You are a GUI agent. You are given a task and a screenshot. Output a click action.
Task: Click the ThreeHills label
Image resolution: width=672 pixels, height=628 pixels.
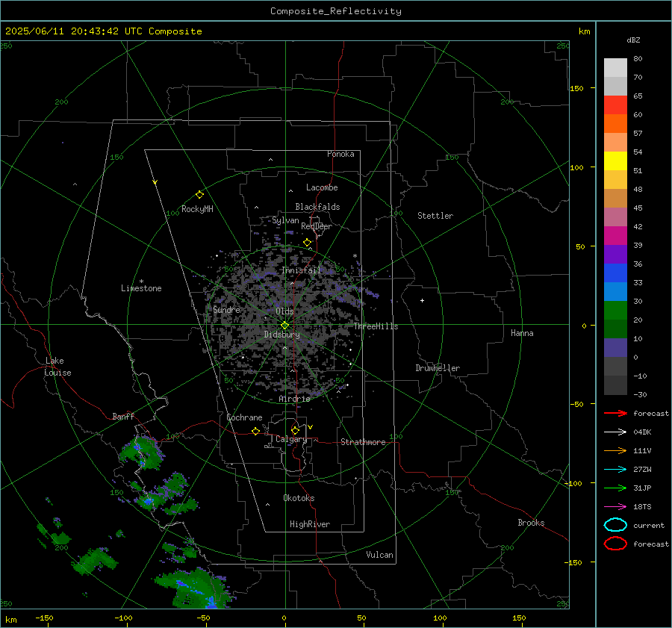pos(376,326)
